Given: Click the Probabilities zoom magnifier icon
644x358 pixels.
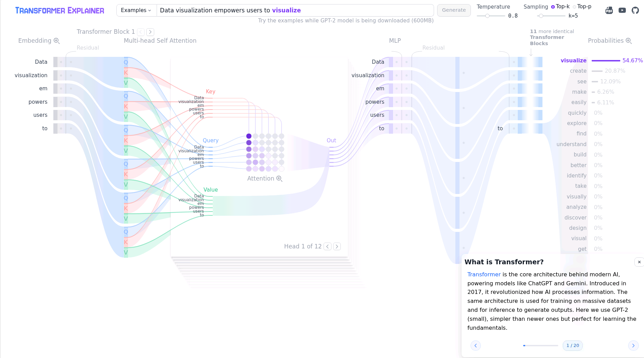Looking at the screenshot, I should 629,41.
